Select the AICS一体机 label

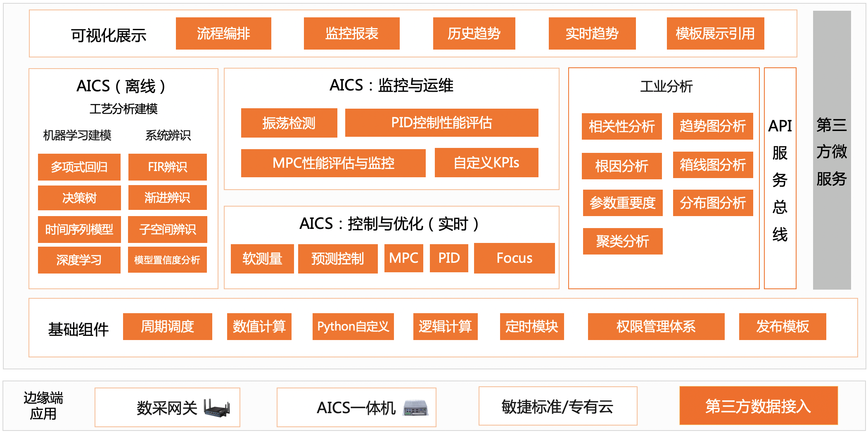pos(356,408)
